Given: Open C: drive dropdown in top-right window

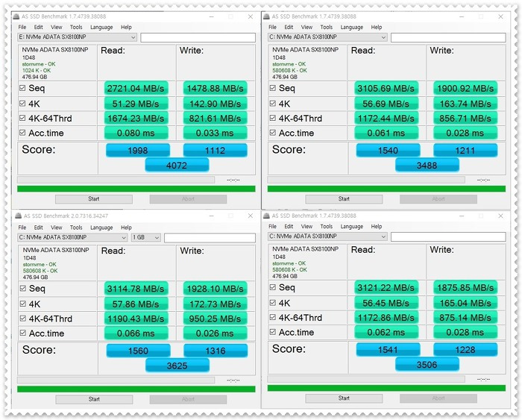Looking at the screenshot, I should (x=327, y=37).
